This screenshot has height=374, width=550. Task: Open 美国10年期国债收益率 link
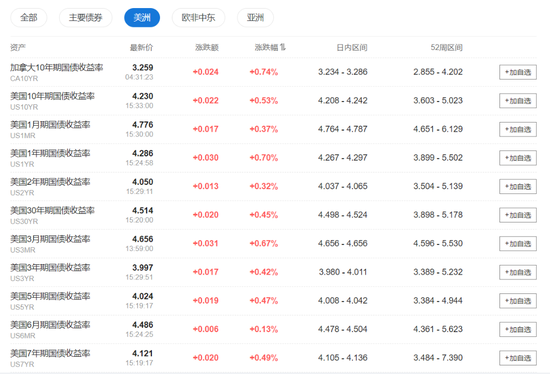coord(52,96)
